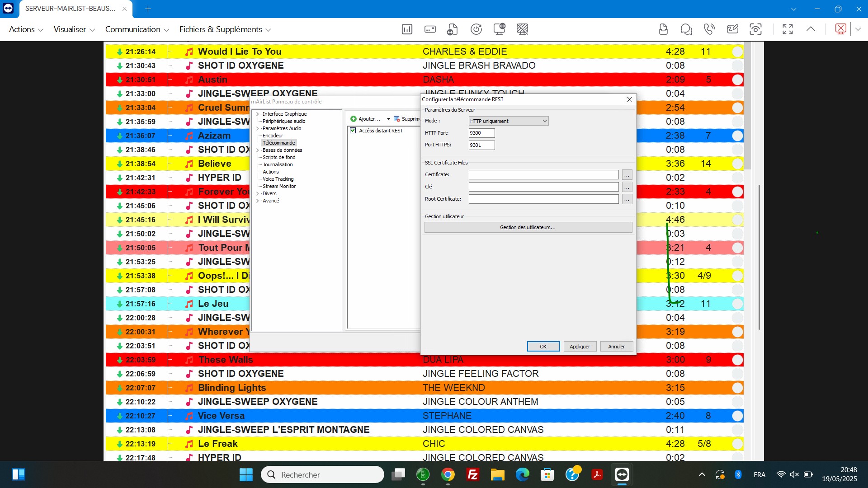
Task: Click the black screen icon
Action: click(522, 29)
